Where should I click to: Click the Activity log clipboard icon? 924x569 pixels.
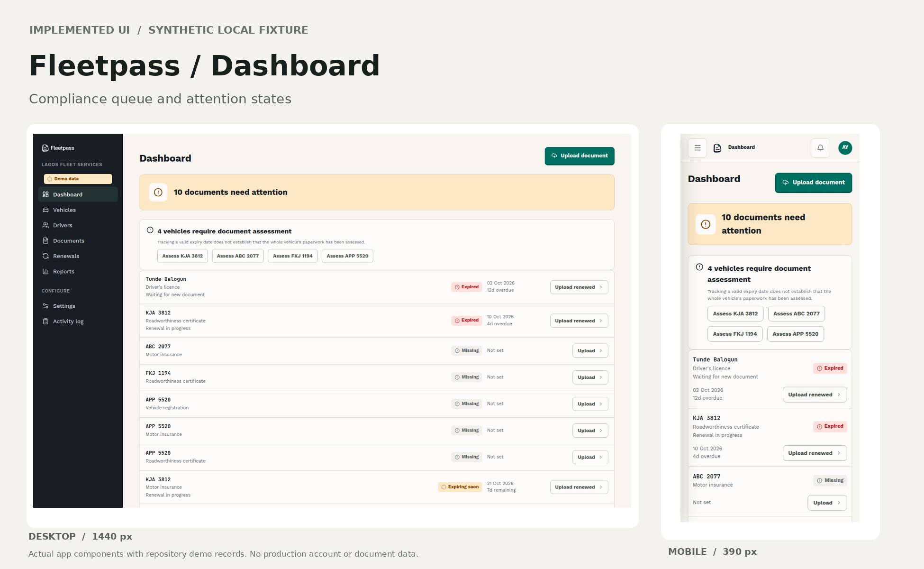coord(45,321)
